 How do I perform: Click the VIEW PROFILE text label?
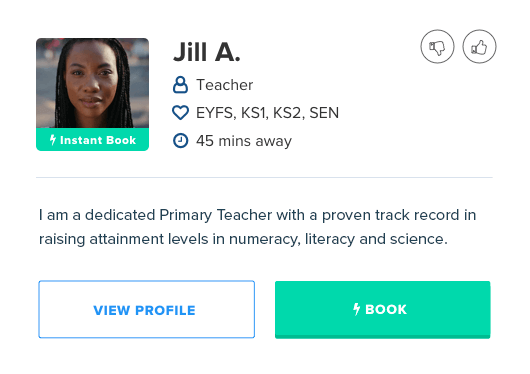(144, 310)
